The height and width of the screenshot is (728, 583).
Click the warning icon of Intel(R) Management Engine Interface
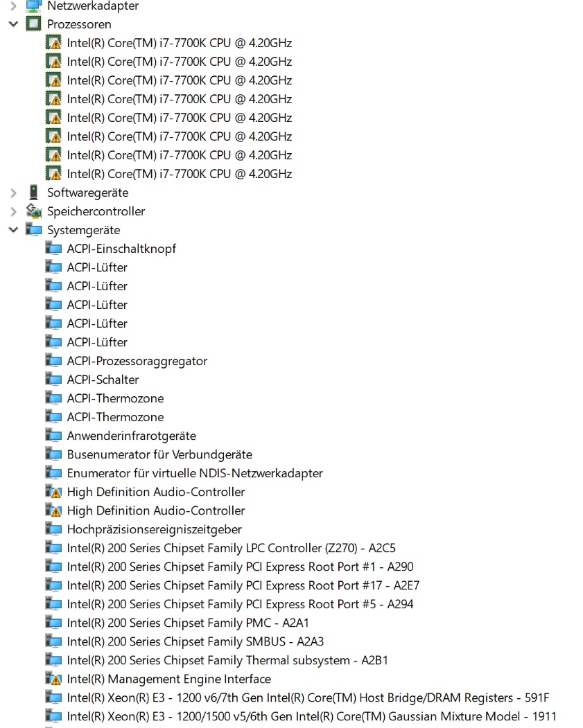pos(53,679)
